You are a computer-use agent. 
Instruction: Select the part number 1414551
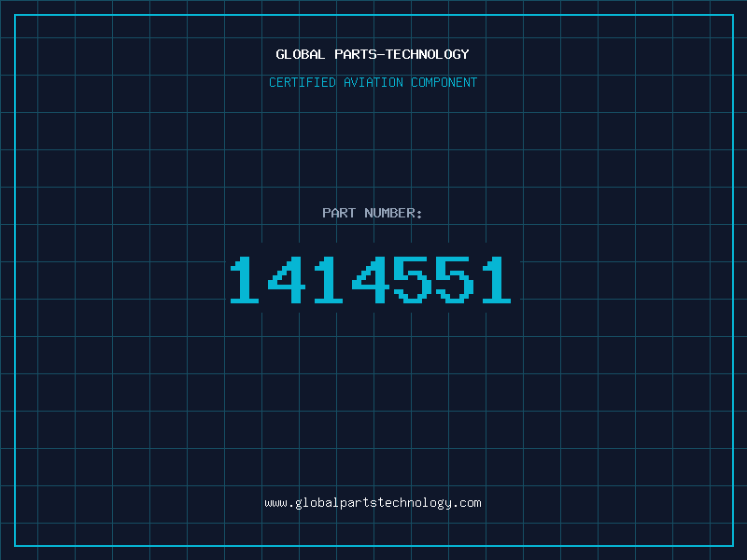pos(371,279)
